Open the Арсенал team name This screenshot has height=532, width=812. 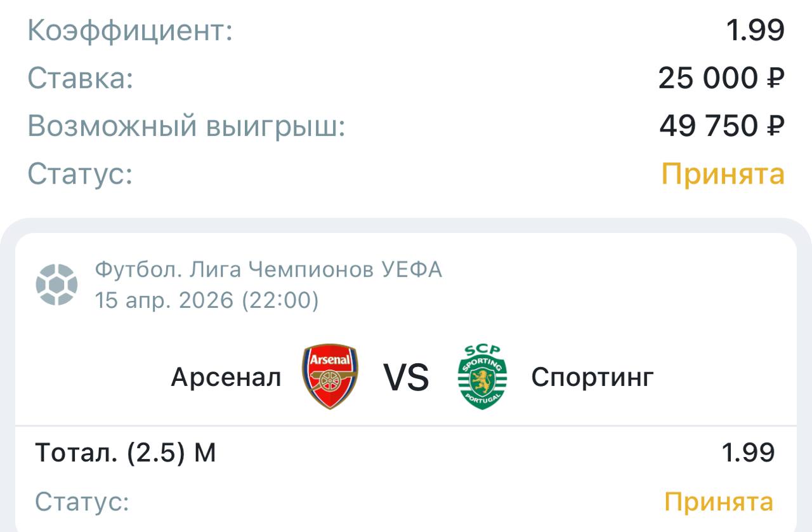(226, 378)
